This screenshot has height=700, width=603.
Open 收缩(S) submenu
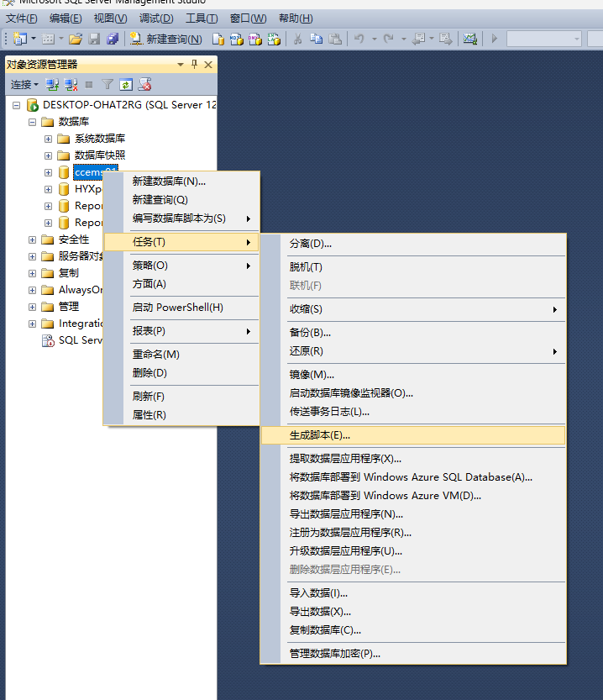click(413, 309)
